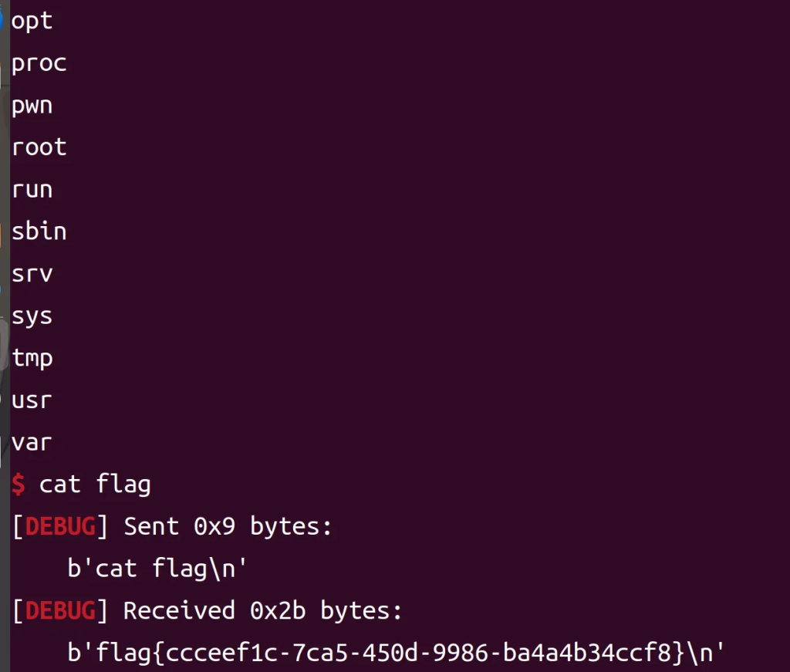
Task: Select the 'tmp' directory name
Action: pyautogui.click(x=32, y=358)
